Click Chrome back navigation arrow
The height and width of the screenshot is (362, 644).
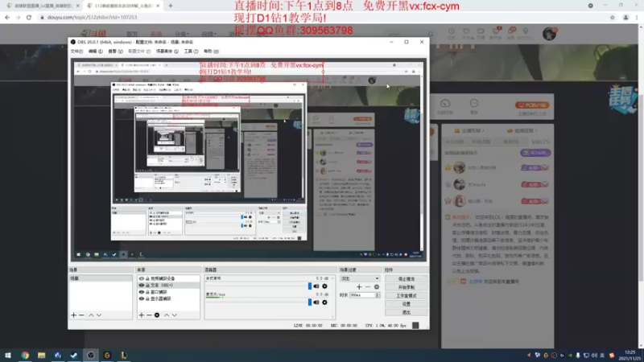[x=7, y=17]
